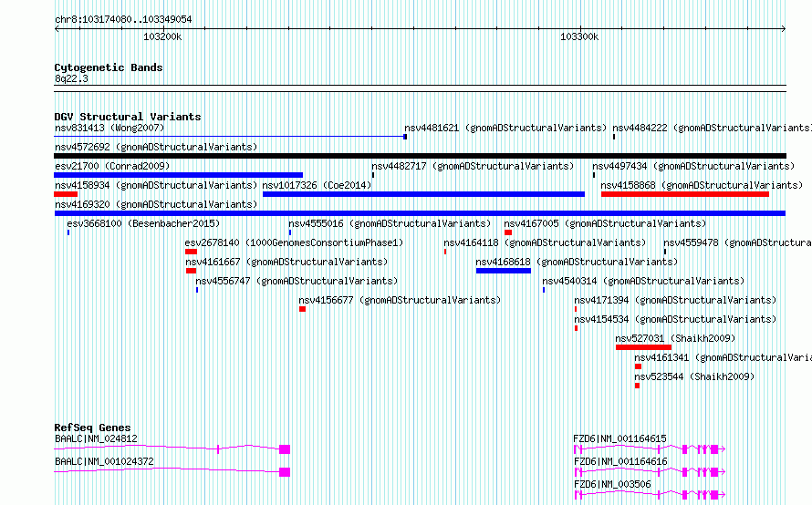Select the nsv4161341 variant label
Image resolution: width=812 pixels, height=505 pixels.
(x=723, y=358)
